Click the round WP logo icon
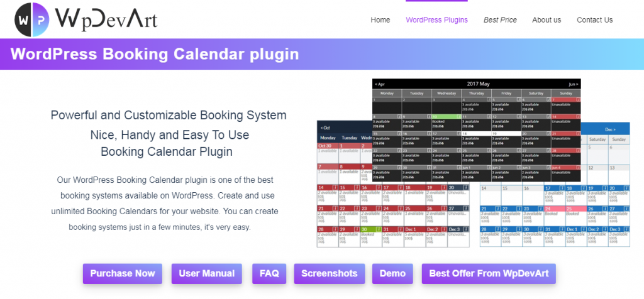The image size is (644, 299). [31, 19]
